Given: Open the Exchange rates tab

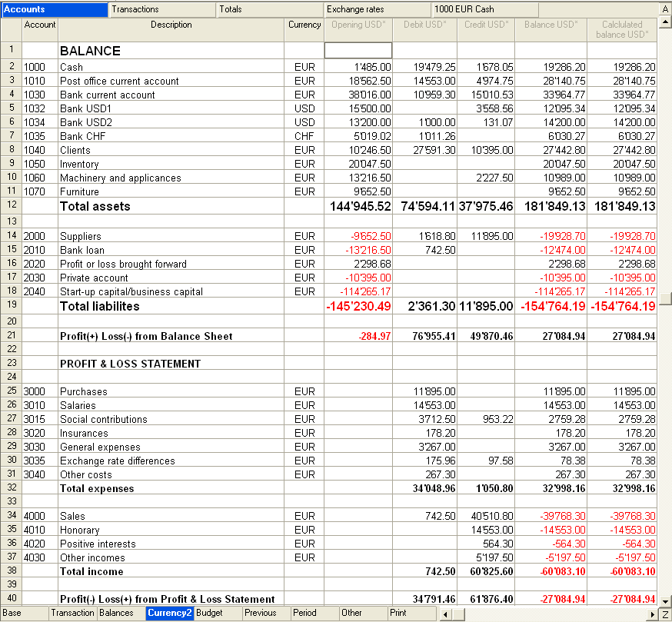Looking at the screenshot, I should pos(378,9).
